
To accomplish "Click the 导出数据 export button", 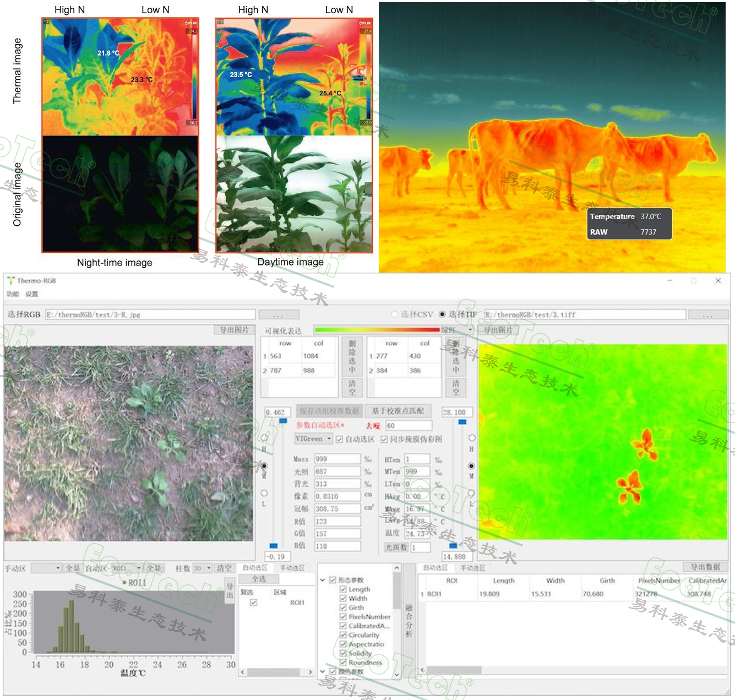I will click(705, 567).
